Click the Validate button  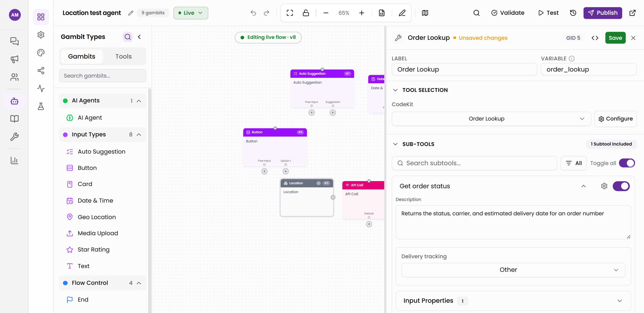pyautogui.click(x=508, y=13)
